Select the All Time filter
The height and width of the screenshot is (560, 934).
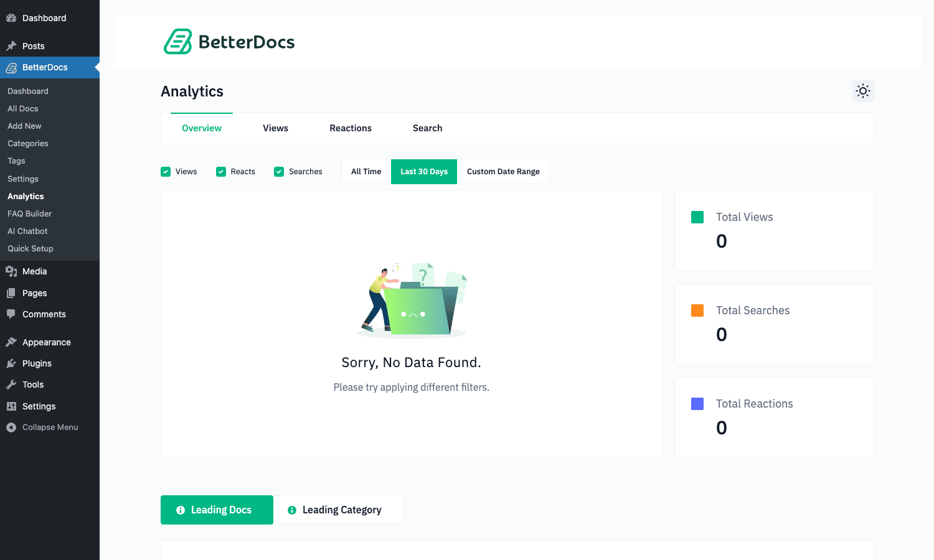coord(366,172)
